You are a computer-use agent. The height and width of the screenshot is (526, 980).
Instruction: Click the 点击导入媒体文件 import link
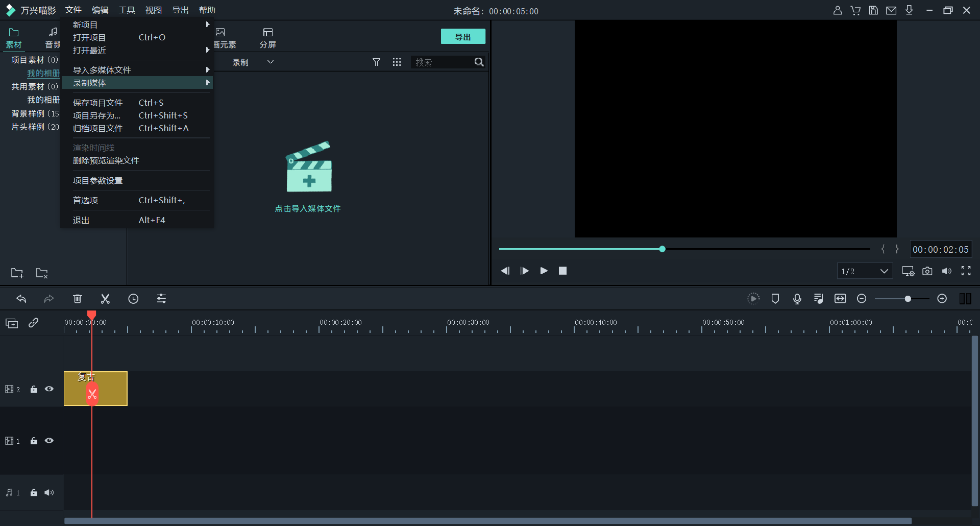[308, 208]
